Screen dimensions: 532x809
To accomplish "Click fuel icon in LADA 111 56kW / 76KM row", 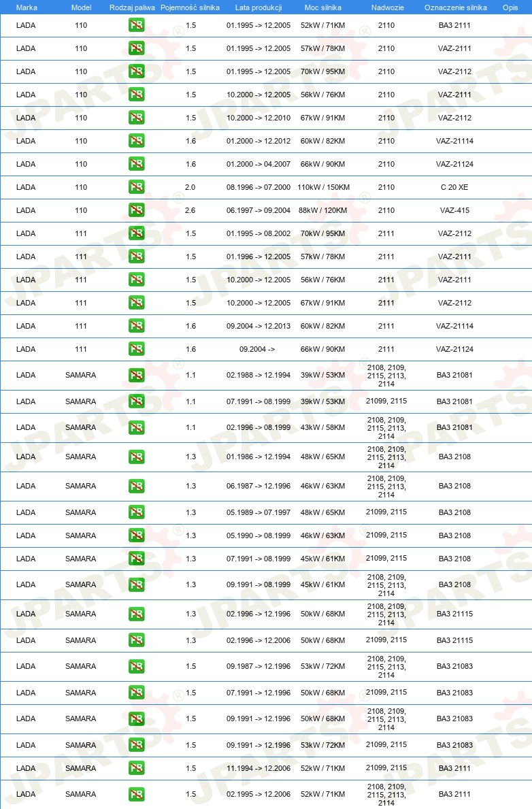I will pos(136,280).
